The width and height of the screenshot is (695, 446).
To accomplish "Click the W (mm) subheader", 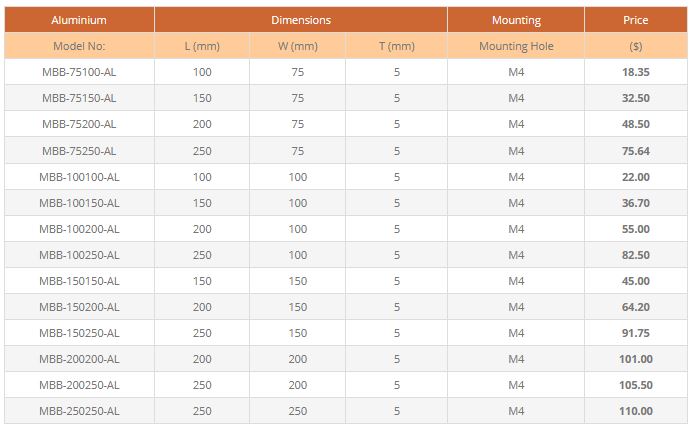I will point(298,46).
